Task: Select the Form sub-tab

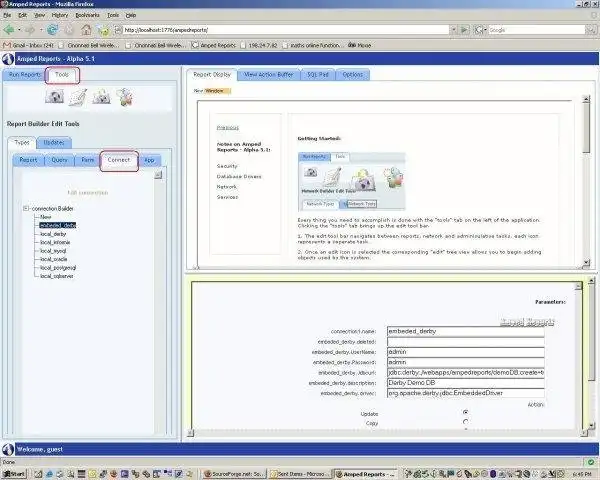Action: point(87,160)
